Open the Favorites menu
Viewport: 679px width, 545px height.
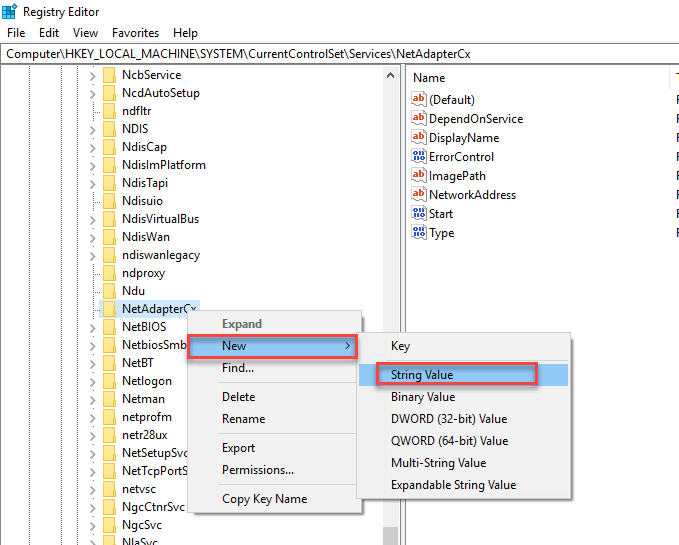pos(135,33)
